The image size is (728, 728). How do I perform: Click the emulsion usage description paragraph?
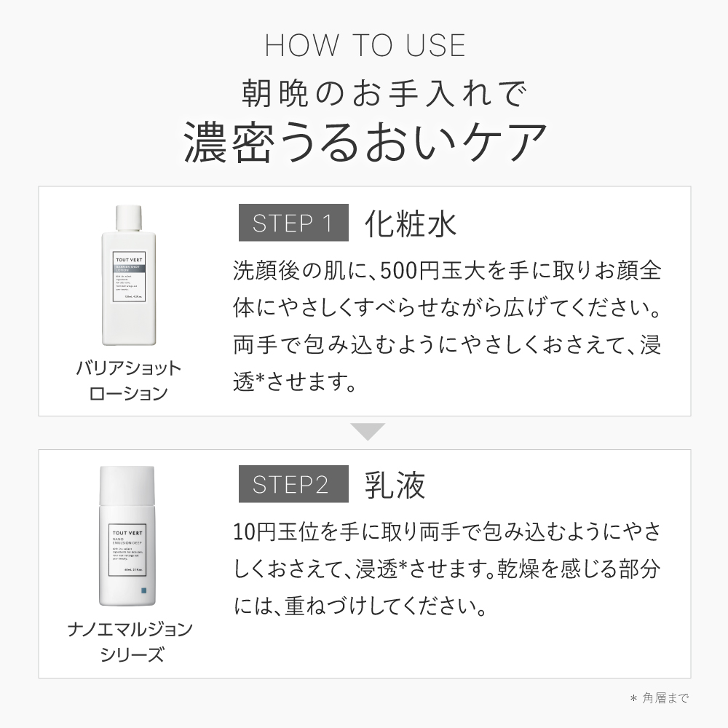[447, 569]
